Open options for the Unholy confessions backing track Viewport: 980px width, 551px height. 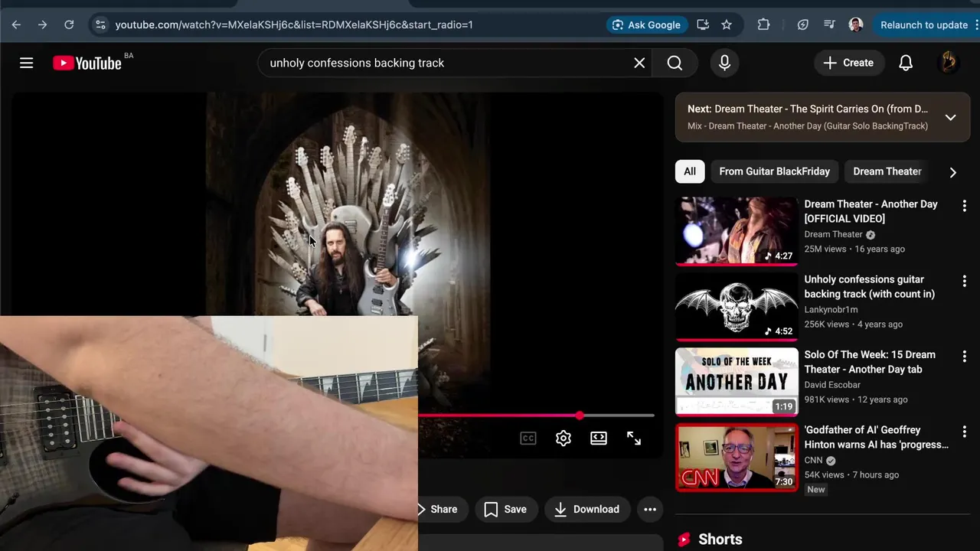click(x=964, y=281)
